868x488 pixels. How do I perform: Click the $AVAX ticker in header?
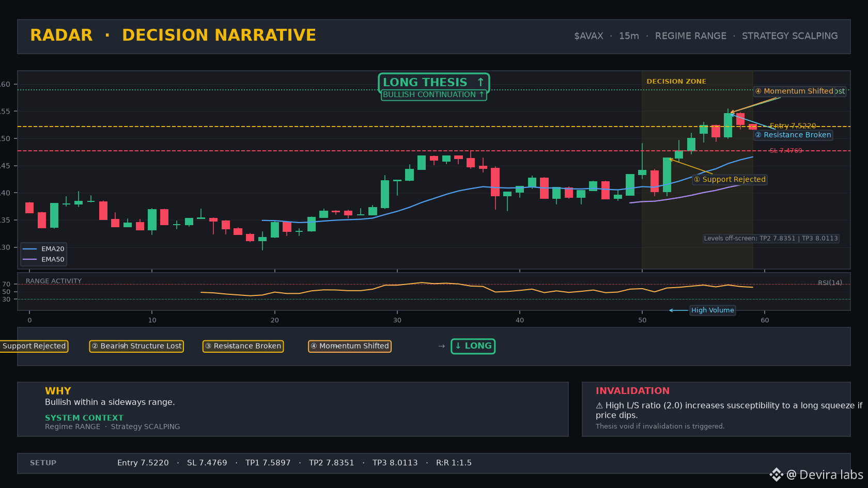point(588,36)
